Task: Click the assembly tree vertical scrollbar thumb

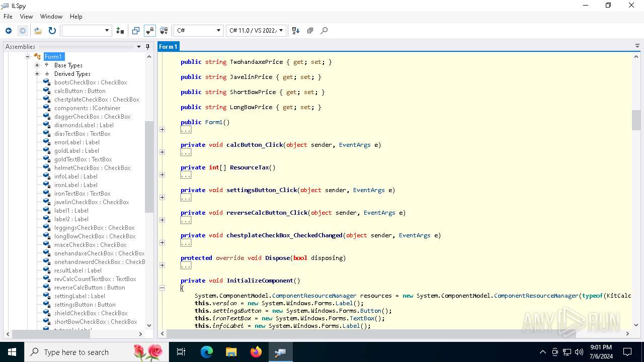Action: pyautogui.click(x=149, y=167)
